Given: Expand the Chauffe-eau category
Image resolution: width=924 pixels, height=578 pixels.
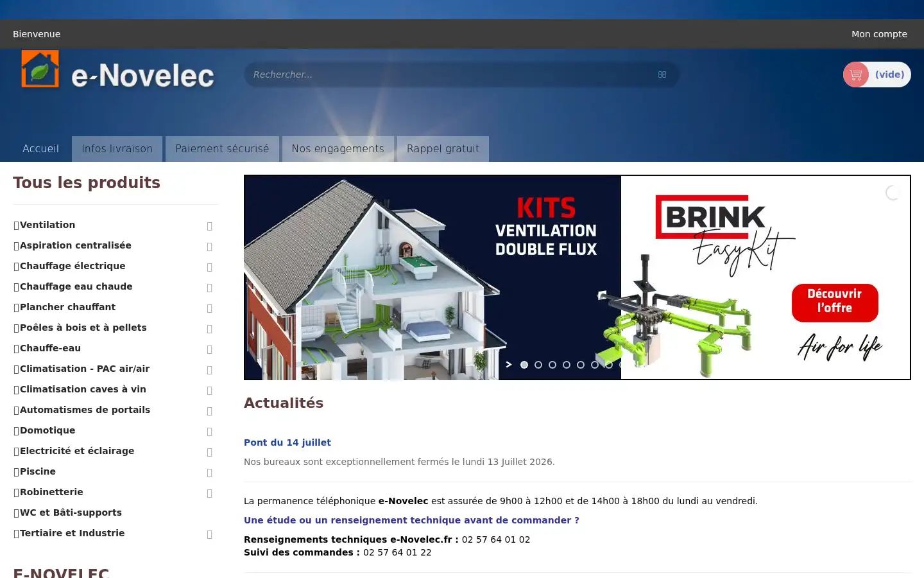Looking at the screenshot, I should pyautogui.click(x=210, y=349).
